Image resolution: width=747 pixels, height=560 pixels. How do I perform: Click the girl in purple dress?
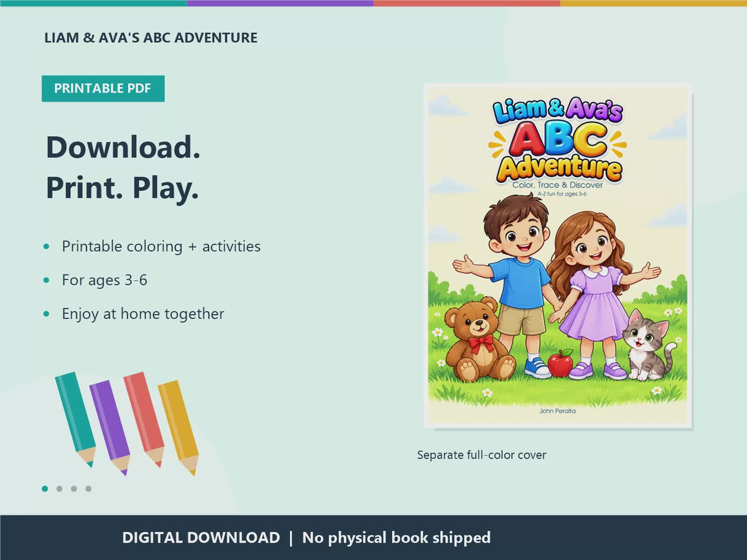click(x=596, y=296)
